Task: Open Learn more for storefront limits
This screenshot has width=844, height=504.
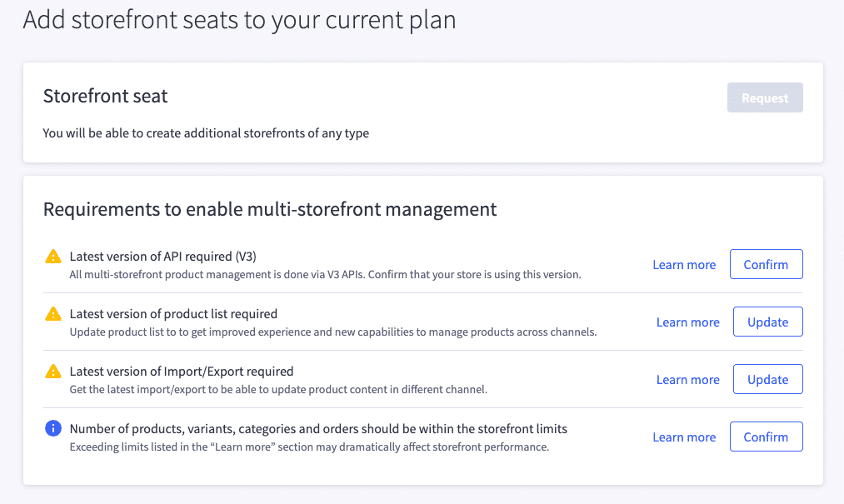Action: pyautogui.click(x=684, y=437)
